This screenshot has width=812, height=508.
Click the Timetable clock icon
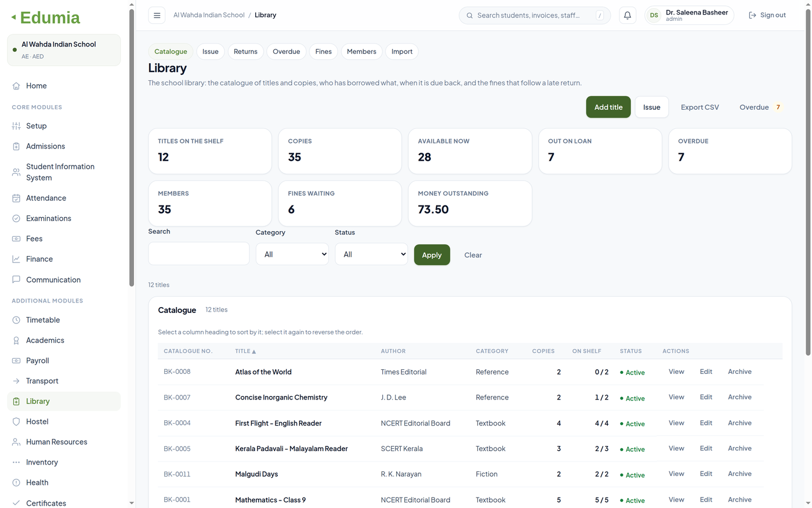pos(16,320)
